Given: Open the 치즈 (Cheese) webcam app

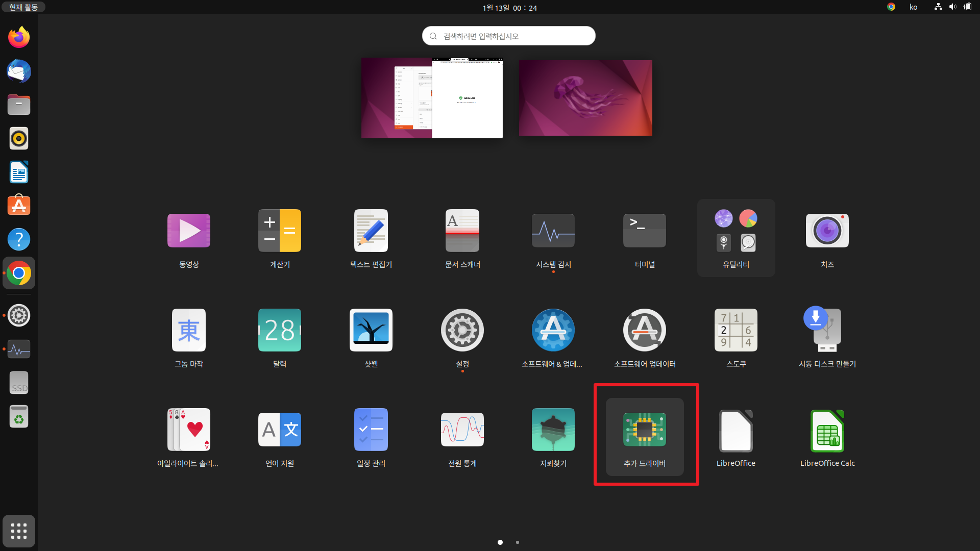Looking at the screenshot, I should tap(827, 231).
